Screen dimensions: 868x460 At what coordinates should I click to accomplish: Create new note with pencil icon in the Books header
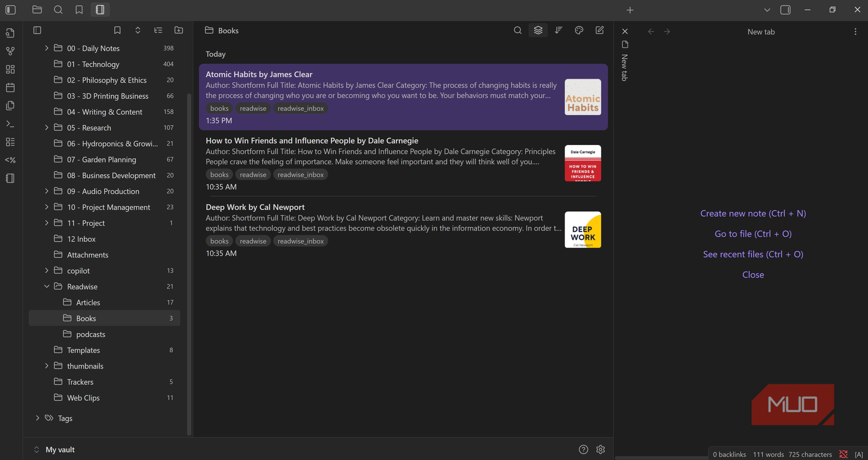pyautogui.click(x=600, y=30)
